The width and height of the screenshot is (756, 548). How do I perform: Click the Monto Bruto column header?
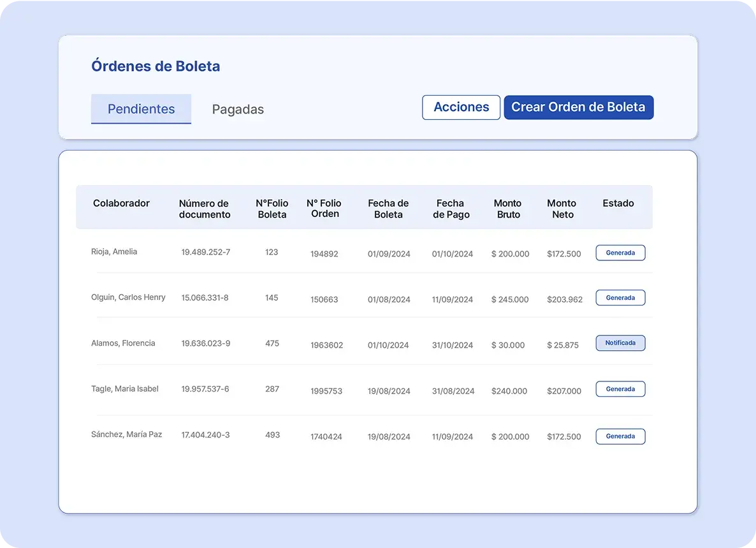(508, 209)
